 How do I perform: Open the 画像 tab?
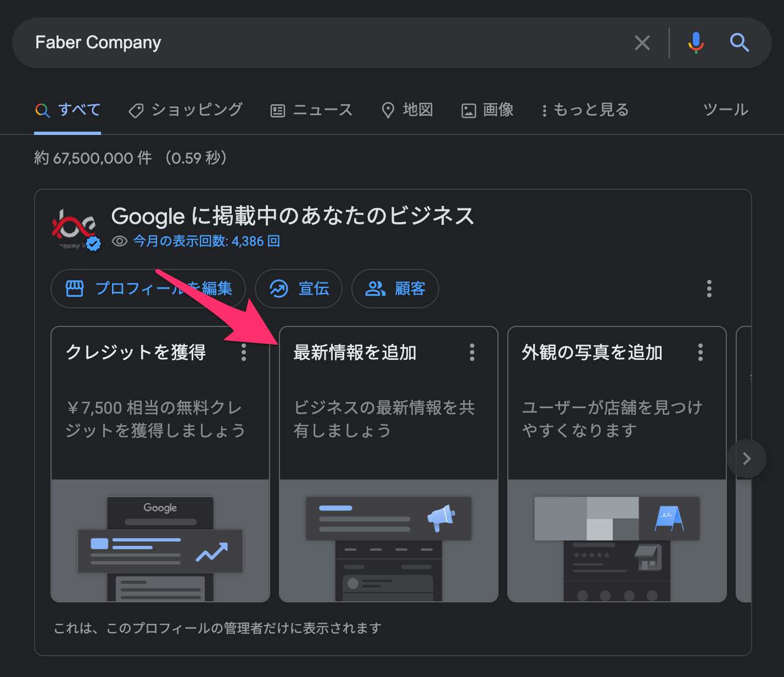click(x=488, y=110)
